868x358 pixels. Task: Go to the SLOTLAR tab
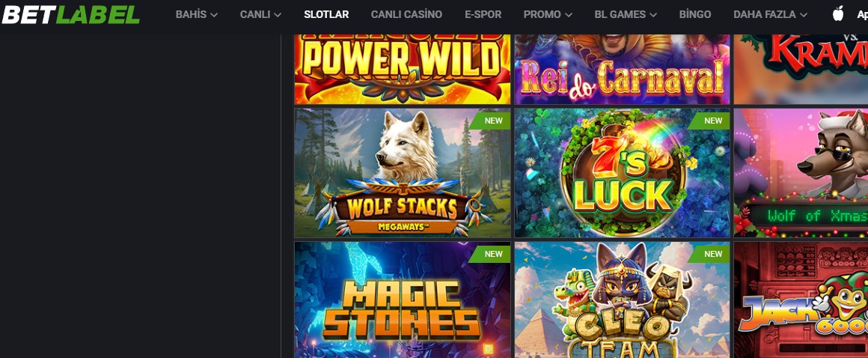tap(326, 14)
